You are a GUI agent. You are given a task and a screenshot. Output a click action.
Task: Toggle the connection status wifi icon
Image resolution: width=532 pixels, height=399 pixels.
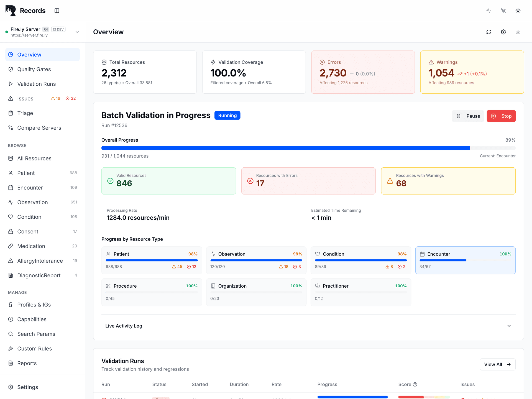pos(503,11)
